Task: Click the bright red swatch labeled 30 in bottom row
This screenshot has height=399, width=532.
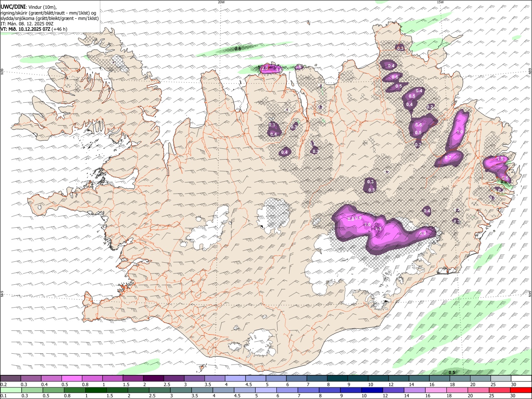Action: pyautogui.click(x=521, y=390)
